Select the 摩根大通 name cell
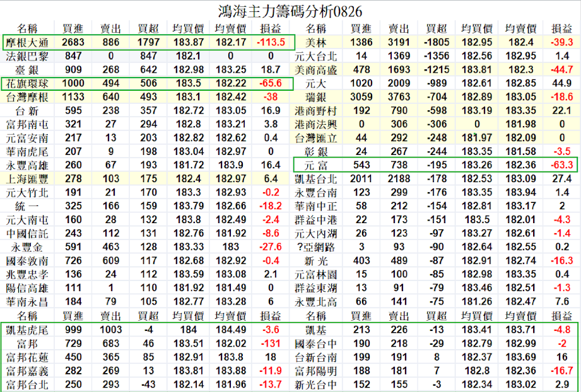The width and height of the screenshot is (581, 392). [x=27, y=43]
